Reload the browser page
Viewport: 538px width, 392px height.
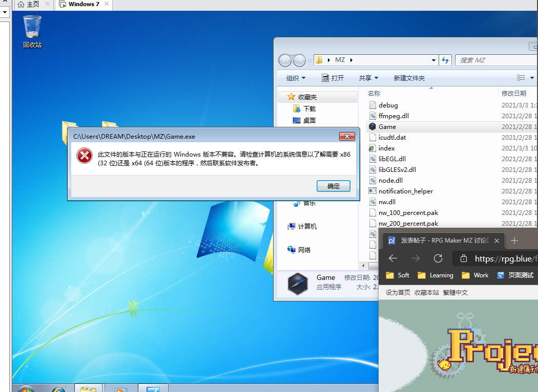pyautogui.click(x=438, y=258)
